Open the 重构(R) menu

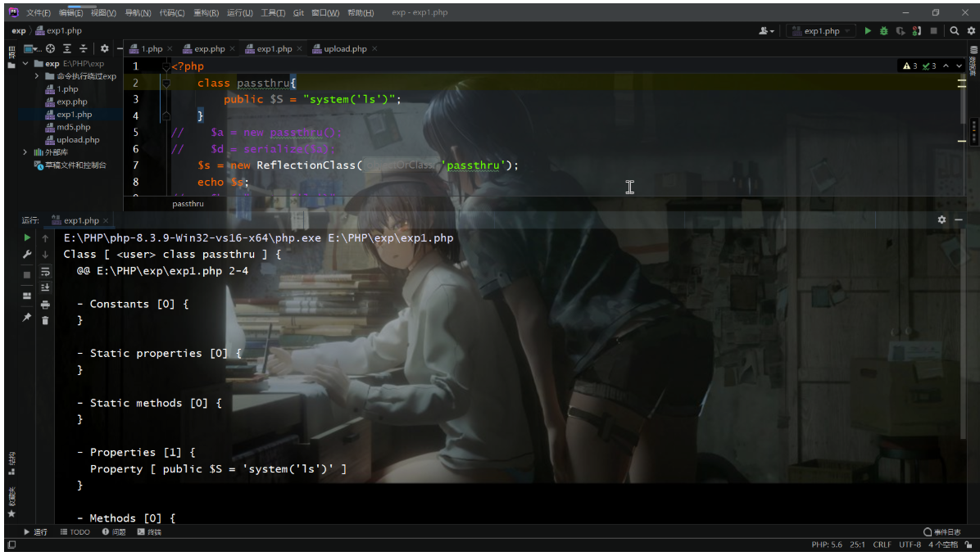(x=206, y=12)
